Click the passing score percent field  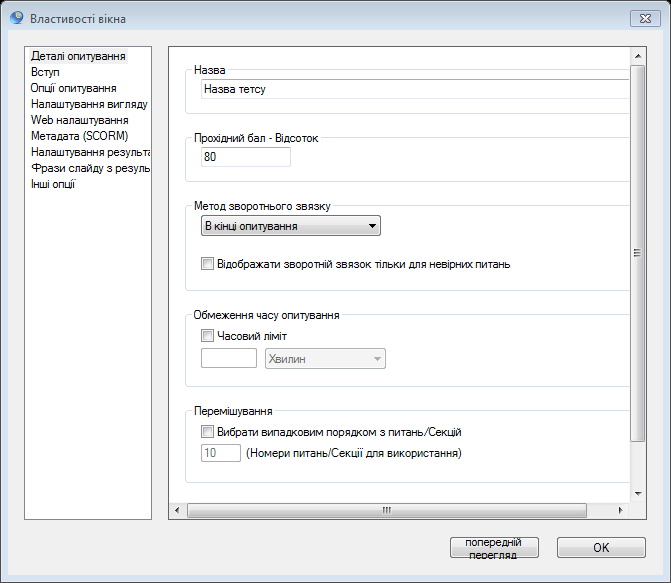(x=246, y=157)
